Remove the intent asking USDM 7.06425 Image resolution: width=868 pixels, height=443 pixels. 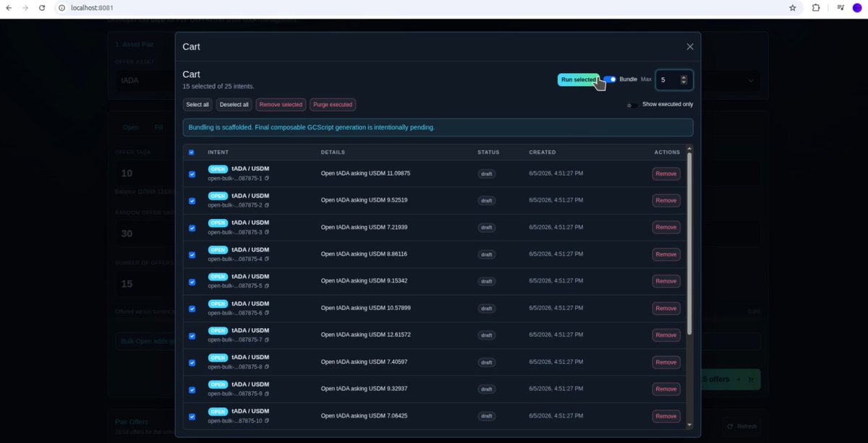[x=666, y=416]
